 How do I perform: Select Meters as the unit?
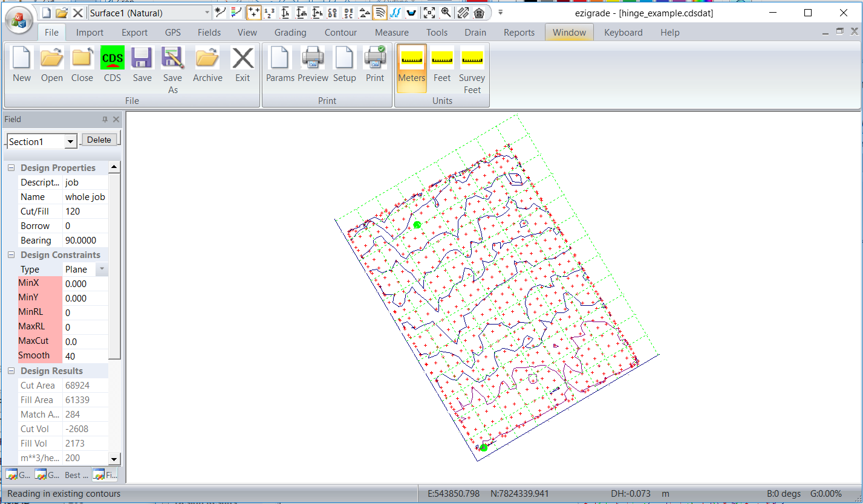pyautogui.click(x=411, y=59)
